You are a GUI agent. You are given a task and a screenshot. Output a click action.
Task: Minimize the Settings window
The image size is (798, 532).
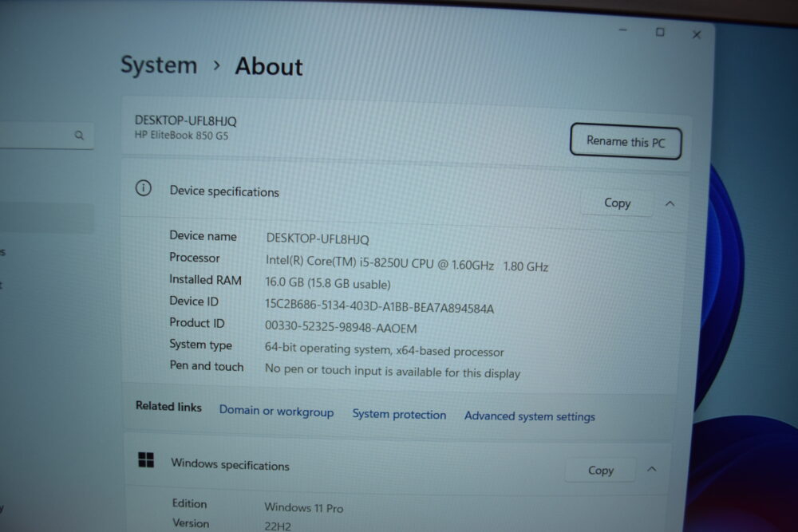(x=623, y=30)
